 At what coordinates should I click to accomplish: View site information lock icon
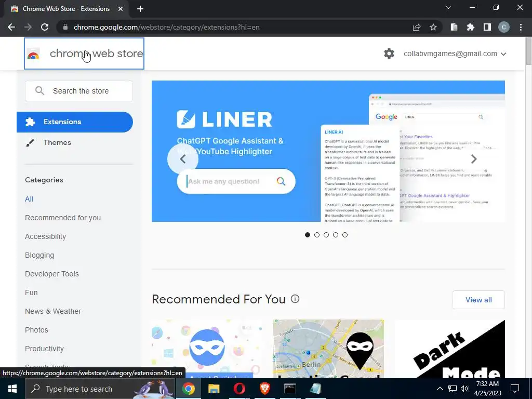[x=65, y=27]
